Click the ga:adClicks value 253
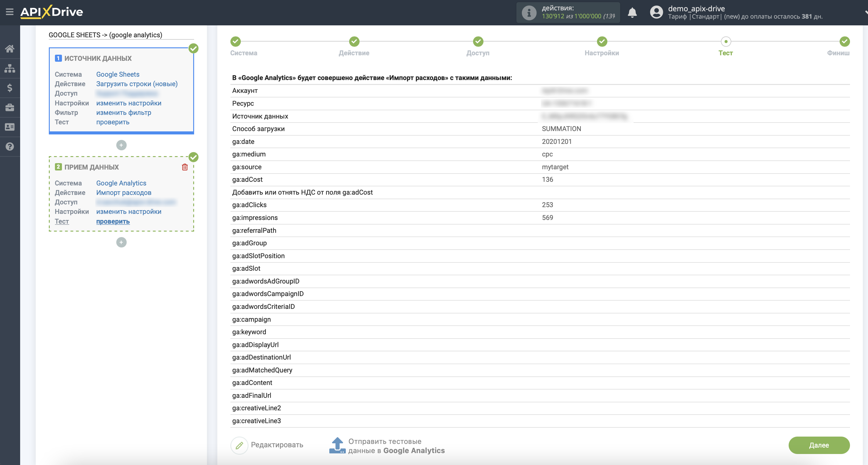This screenshot has height=465, width=868. (x=548, y=205)
